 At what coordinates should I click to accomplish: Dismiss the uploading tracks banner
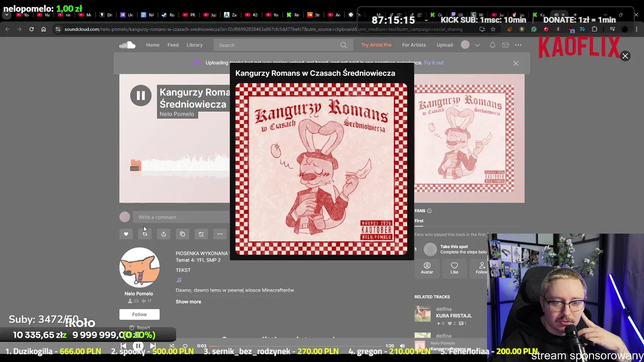[x=516, y=63]
